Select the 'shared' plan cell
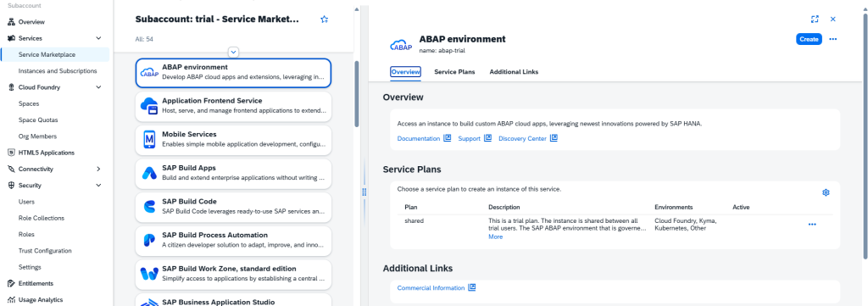 click(x=414, y=220)
